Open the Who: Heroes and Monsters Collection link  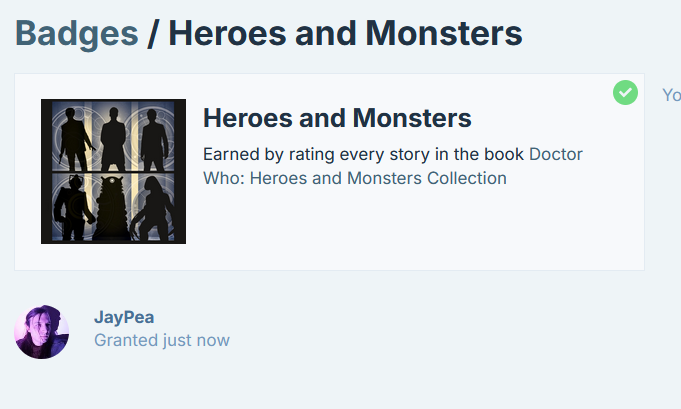355,178
